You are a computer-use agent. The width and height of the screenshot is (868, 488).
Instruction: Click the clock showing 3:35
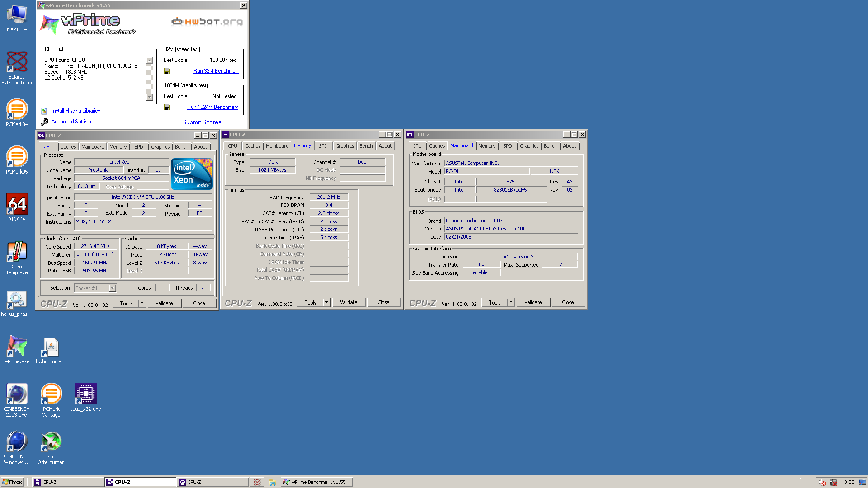point(849,482)
